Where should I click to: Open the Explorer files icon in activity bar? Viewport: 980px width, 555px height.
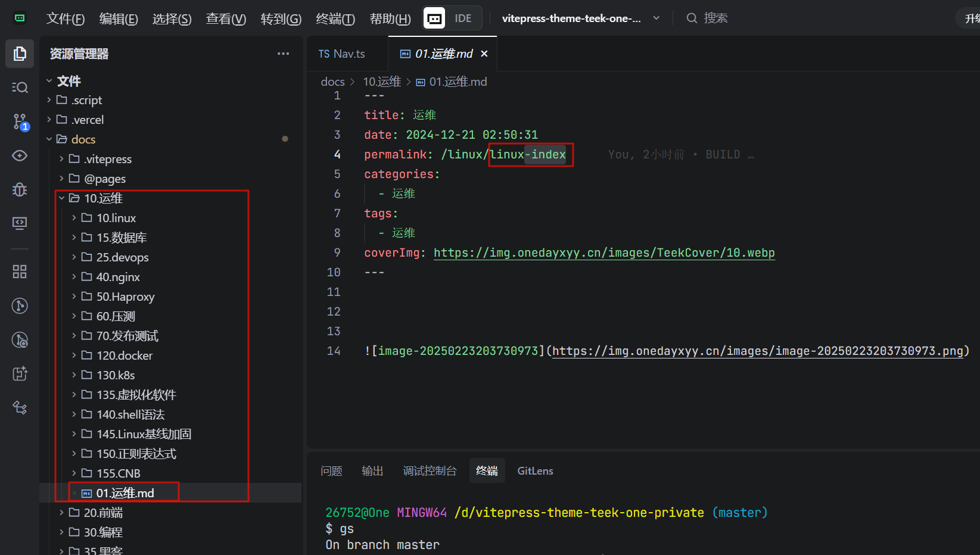[20, 54]
